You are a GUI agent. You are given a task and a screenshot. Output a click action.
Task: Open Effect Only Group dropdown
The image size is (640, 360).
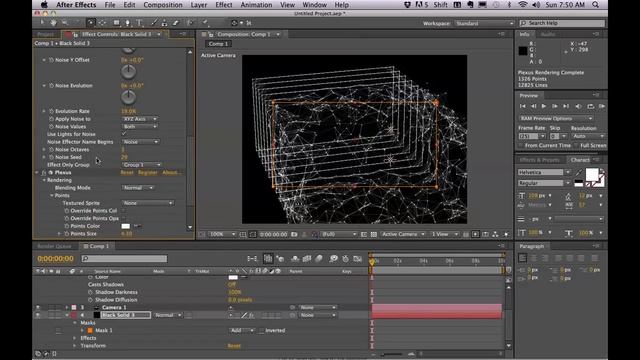coord(142,165)
